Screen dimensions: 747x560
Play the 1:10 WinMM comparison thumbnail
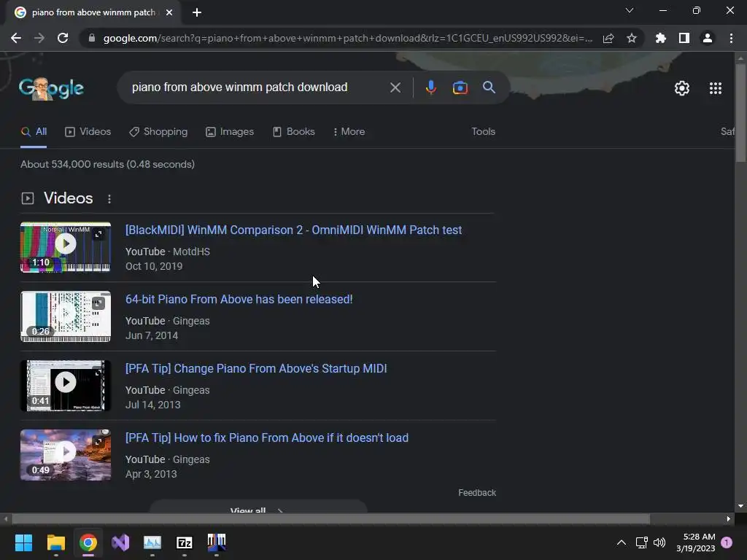coord(66,247)
